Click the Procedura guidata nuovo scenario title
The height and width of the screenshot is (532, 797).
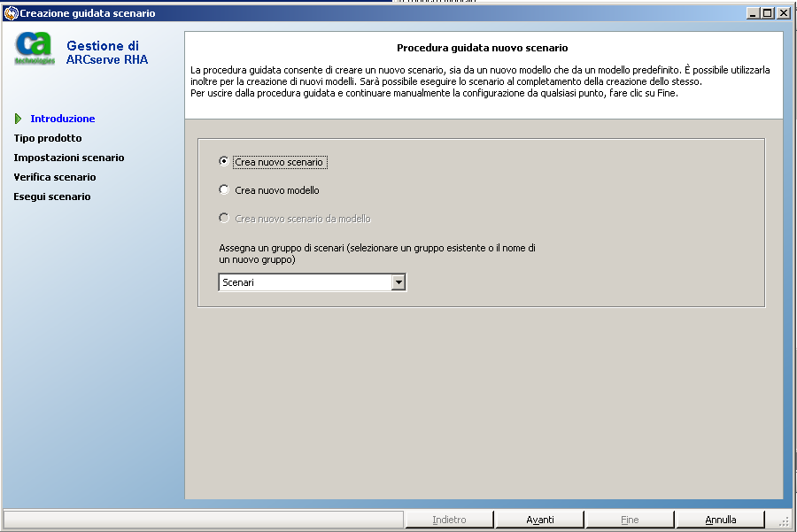[483, 48]
